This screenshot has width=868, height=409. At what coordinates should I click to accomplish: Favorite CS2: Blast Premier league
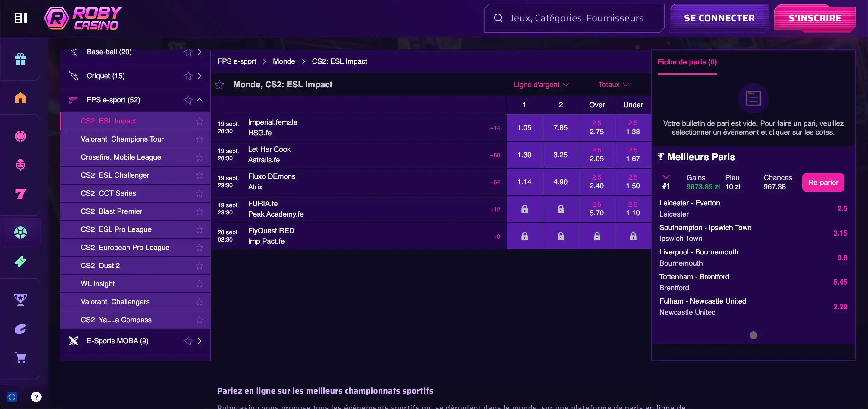(x=200, y=211)
